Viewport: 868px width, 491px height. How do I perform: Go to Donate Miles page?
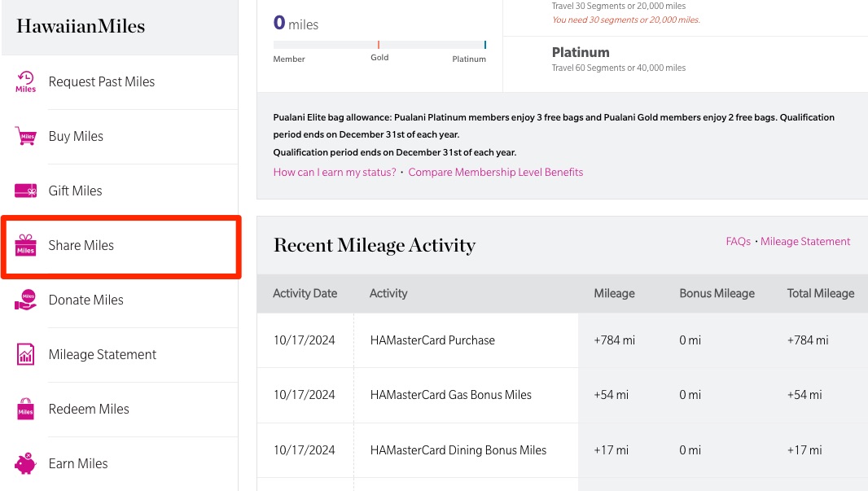click(86, 300)
